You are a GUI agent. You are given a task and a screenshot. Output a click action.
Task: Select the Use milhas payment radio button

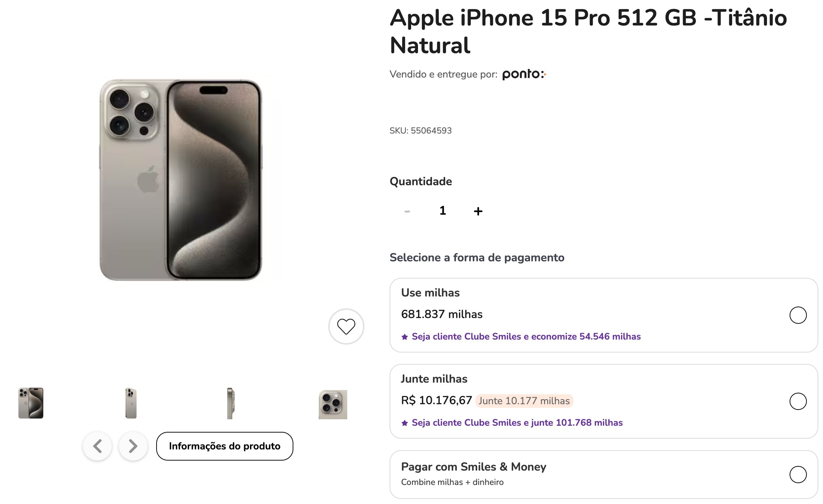pos(798,315)
